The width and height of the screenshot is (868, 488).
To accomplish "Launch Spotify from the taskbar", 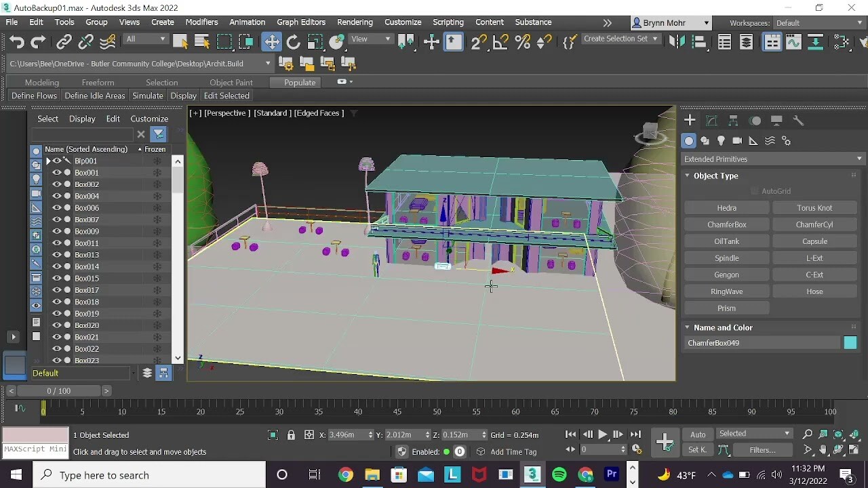I will tap(559, 474).
